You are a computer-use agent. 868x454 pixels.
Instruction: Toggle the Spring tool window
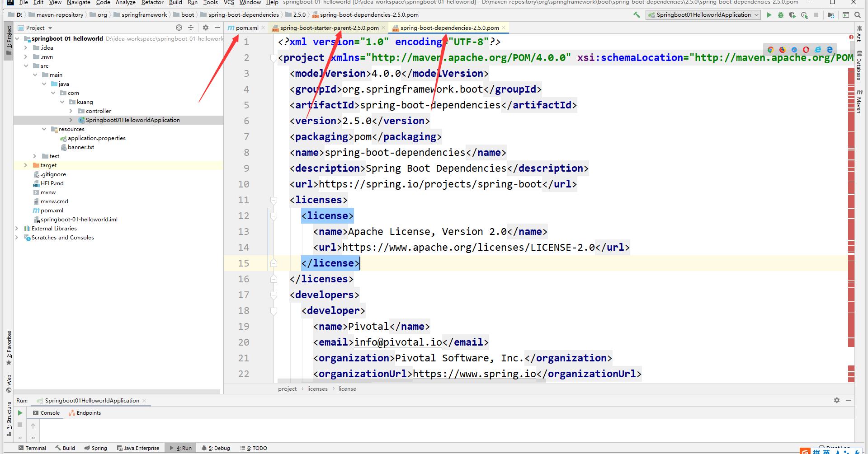coord(96,448)
